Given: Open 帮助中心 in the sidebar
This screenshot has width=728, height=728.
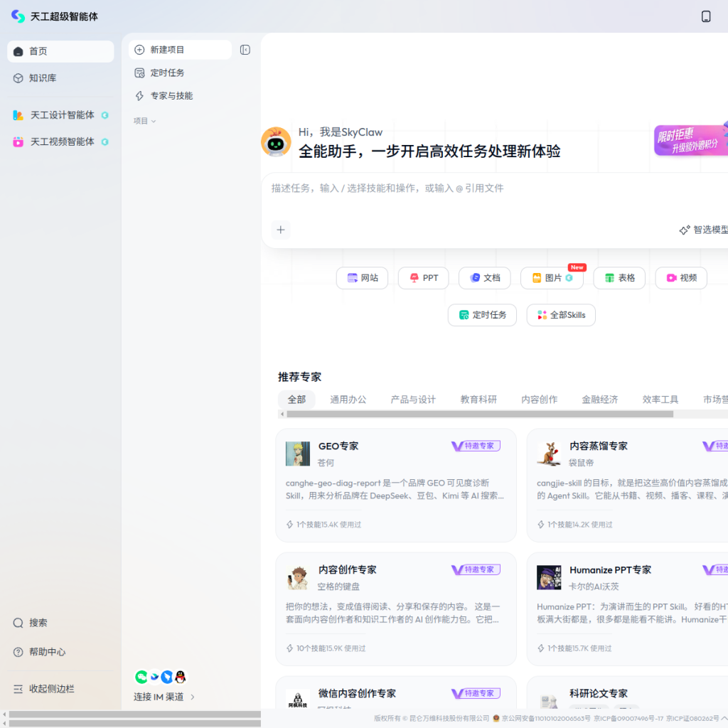Looking at the screenshot, I should coord(60,652).
